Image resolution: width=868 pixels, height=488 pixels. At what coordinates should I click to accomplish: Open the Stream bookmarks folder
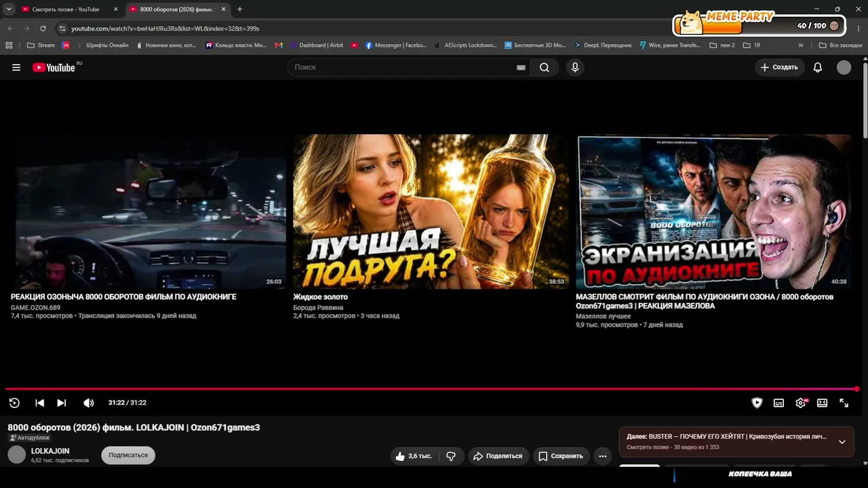[x=41, y=45]
